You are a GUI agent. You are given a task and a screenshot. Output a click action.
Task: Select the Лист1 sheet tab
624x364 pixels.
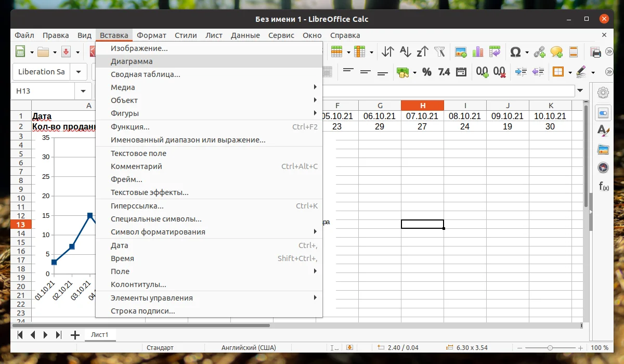click(x=100, y=335)
